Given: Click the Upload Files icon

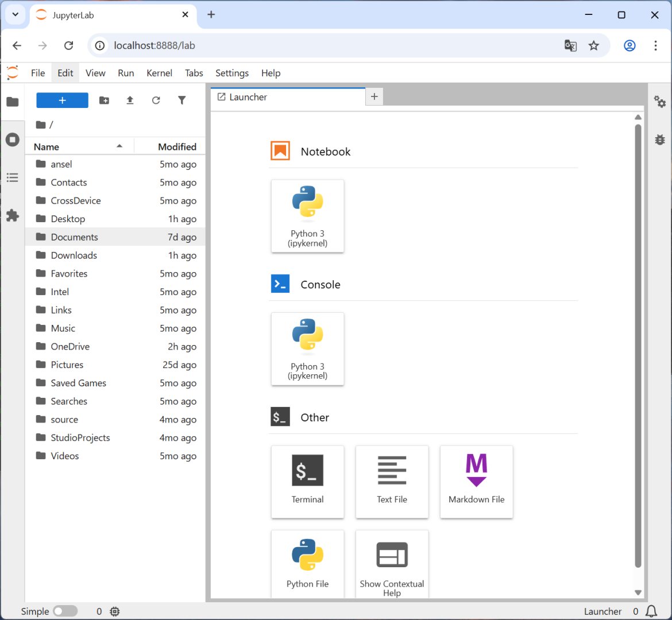Looking at the screenshot, I should (130, 100).
